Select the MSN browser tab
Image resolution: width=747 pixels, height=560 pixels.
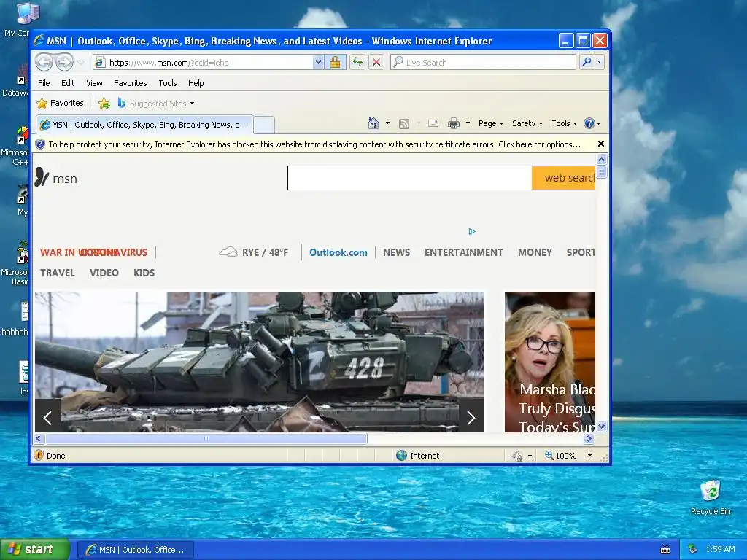pyautogui.click(x=145, y=125)
